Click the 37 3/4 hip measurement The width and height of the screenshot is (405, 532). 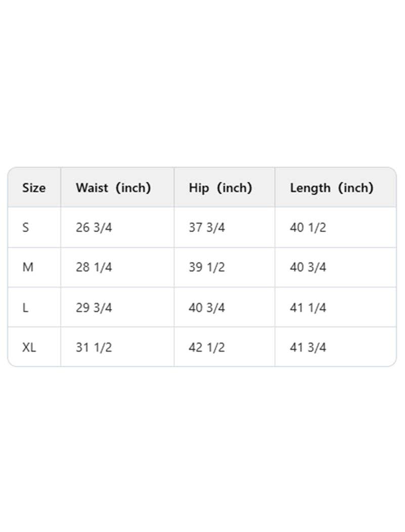coord(207,227)
